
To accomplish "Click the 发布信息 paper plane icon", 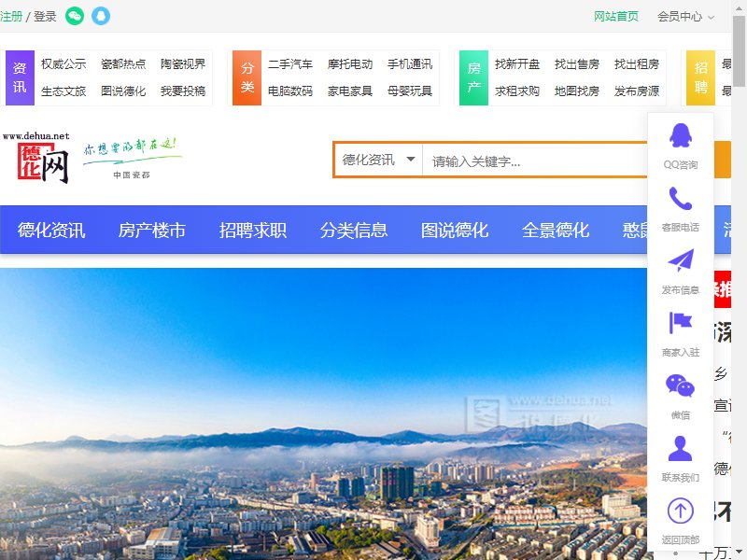I will (x=681, y=261).
